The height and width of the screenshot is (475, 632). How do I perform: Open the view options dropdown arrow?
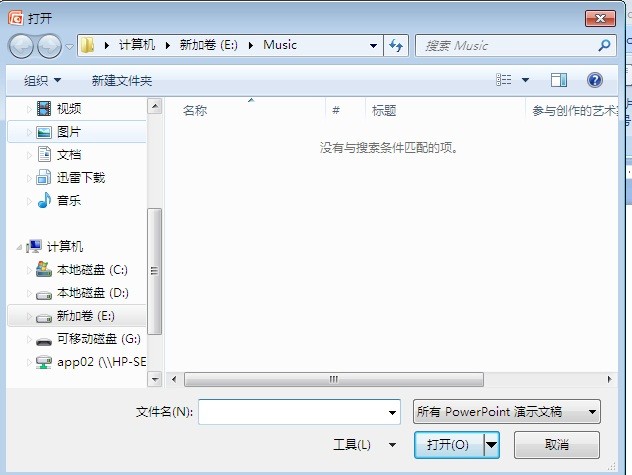pos(525,80)
